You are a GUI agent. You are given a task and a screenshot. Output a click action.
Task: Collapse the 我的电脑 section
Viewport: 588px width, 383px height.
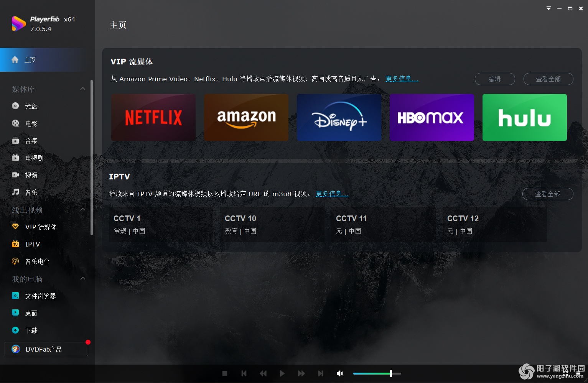[x=82, y=279]
